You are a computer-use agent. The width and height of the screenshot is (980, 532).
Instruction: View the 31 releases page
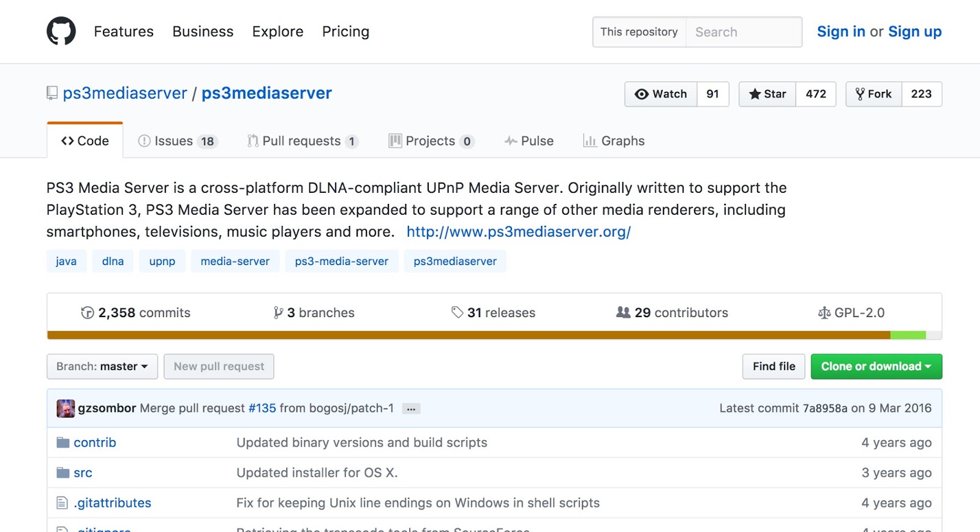click(x=493, y=313)
